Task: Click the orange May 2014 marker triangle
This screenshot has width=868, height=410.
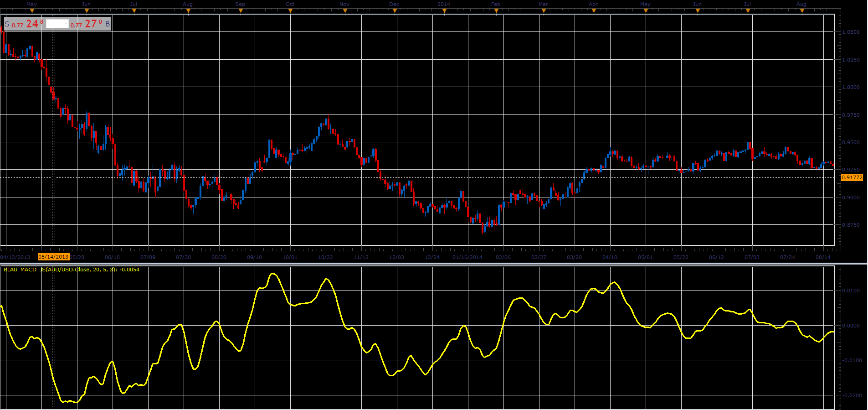Action: pos(646,11)
